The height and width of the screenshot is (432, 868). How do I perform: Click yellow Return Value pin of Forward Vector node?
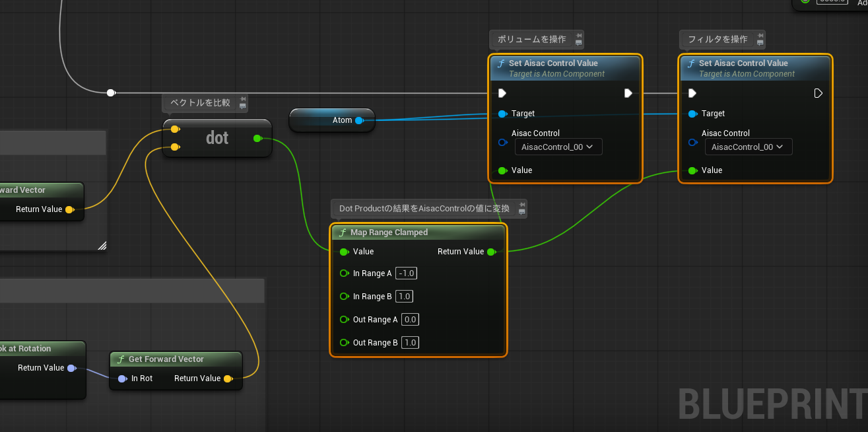[x=69, y=209]
